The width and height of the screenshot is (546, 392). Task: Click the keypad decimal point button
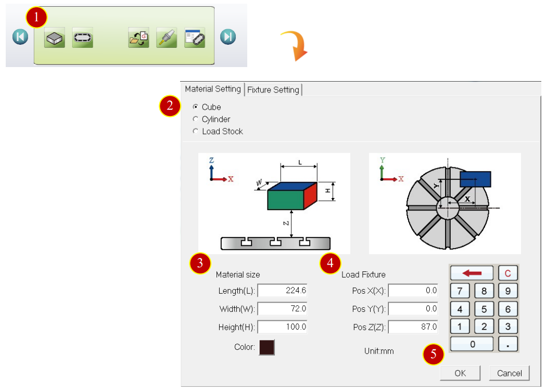click(x=507, y=344)
